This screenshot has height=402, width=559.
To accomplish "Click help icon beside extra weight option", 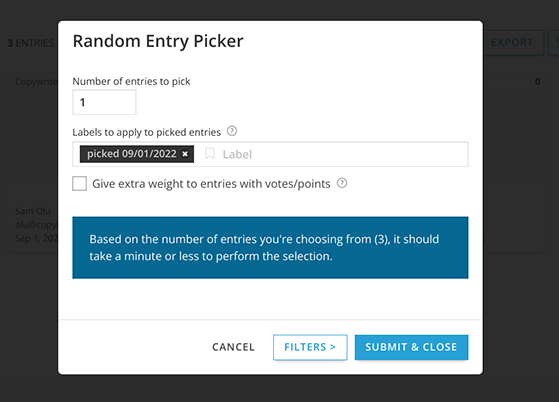I will pyautogui.click(x=342, y=183).
